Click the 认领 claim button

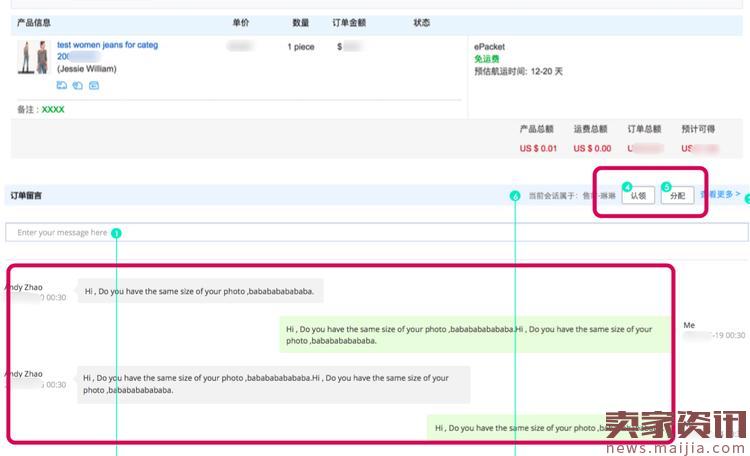tap(638, 196)
